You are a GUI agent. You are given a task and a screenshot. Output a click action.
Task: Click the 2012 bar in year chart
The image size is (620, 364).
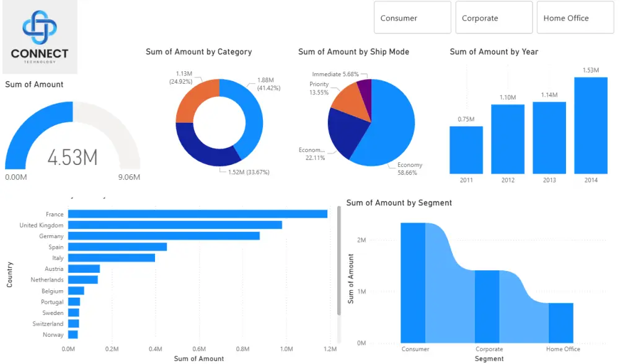point(508,139)
